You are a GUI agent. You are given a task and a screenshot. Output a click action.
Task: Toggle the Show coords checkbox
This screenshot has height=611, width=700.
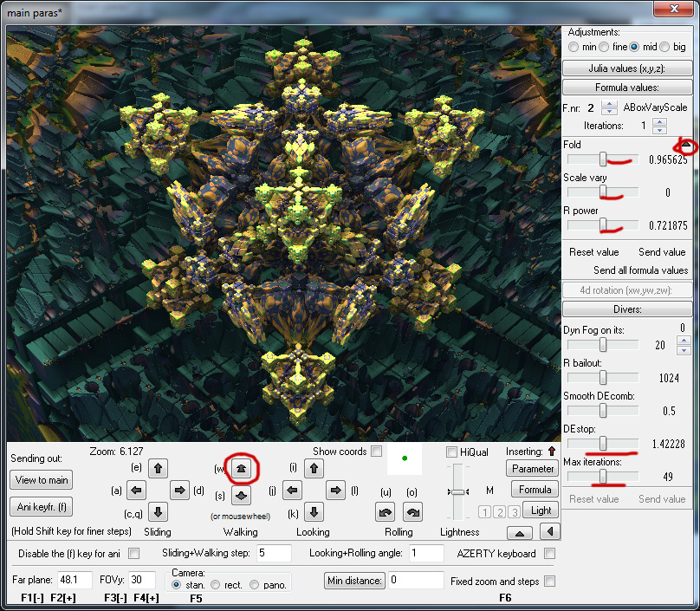click(377, 451)
